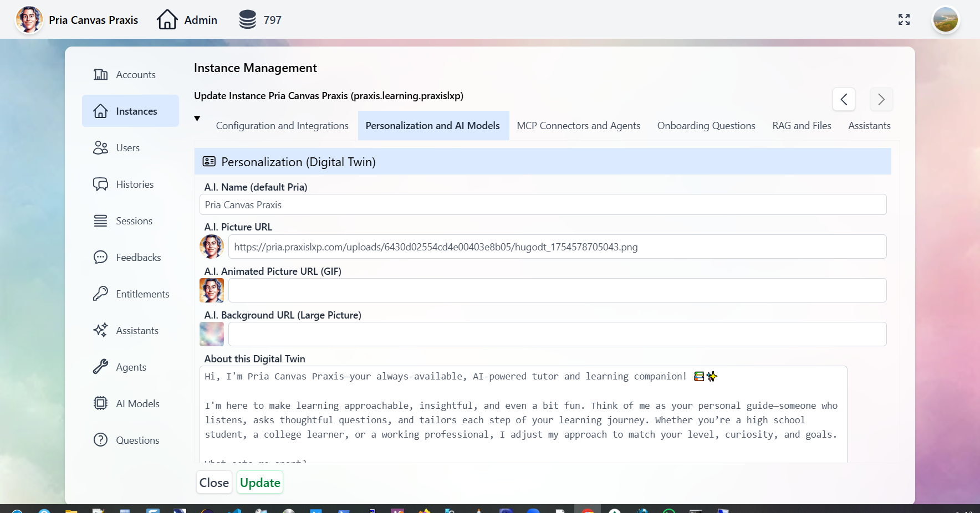
Task: Open the Assistants sparkle icon in sidebar
Action: click(100, 331)
